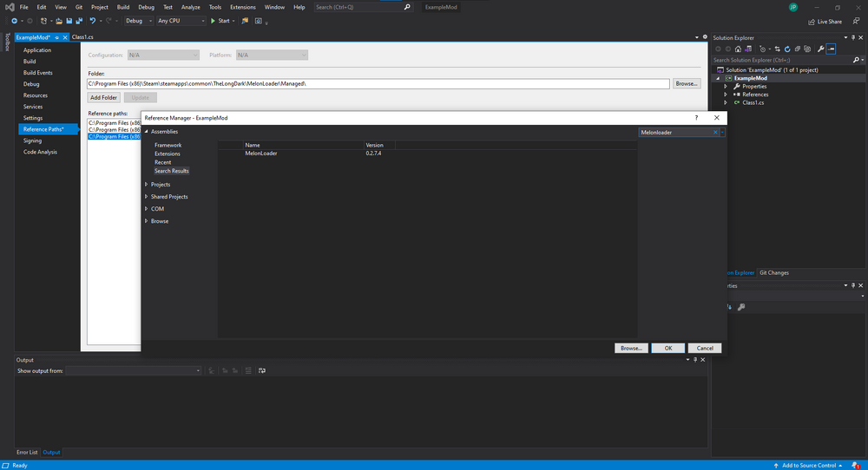Click Add to Source Control
The image size is (868, 470).
[x=809, y=465]
